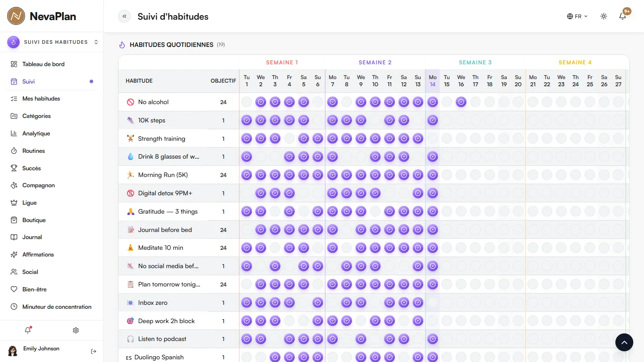Open the FR language dropdown
The image size is (644, 362).
[577, 17]
